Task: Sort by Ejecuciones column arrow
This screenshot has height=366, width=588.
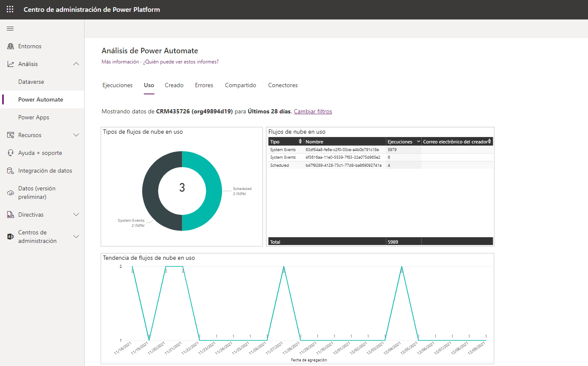Action: [x=418, y=142]
